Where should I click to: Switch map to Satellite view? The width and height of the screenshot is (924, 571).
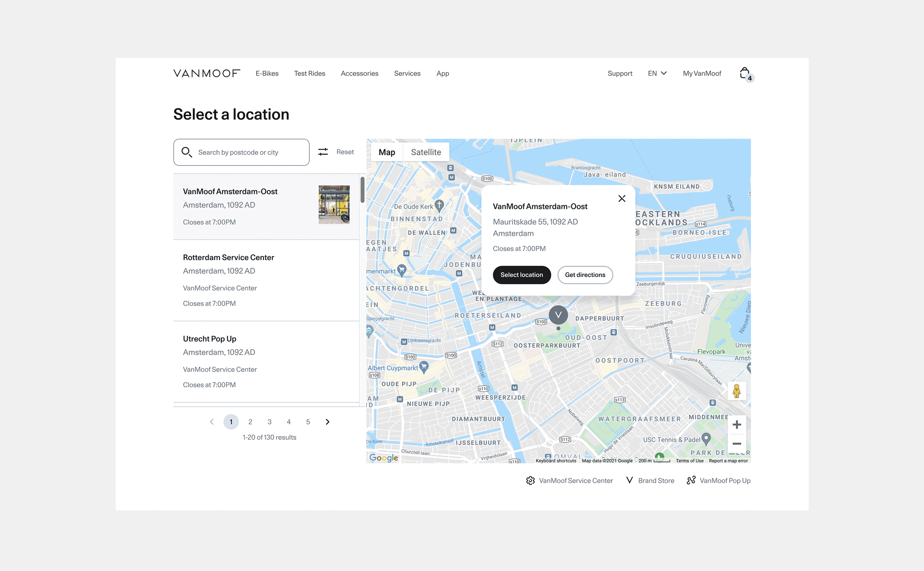426,152
